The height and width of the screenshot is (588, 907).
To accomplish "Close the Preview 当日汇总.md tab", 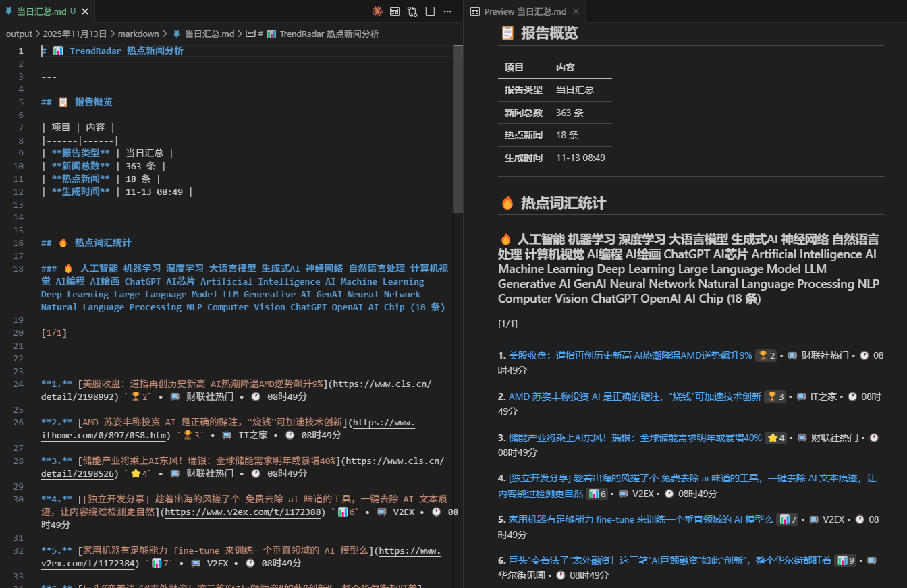I will pos(576,11).
